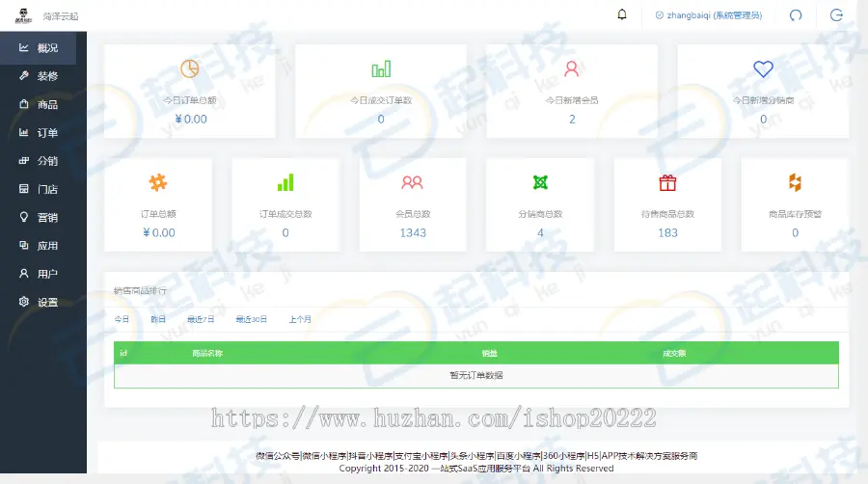Image resolution: width=868 pixels, height=484 pixels.
Task: Click the red gift icon for 待售商品总数
Action: pyautogui.click(x=667, y=182)
